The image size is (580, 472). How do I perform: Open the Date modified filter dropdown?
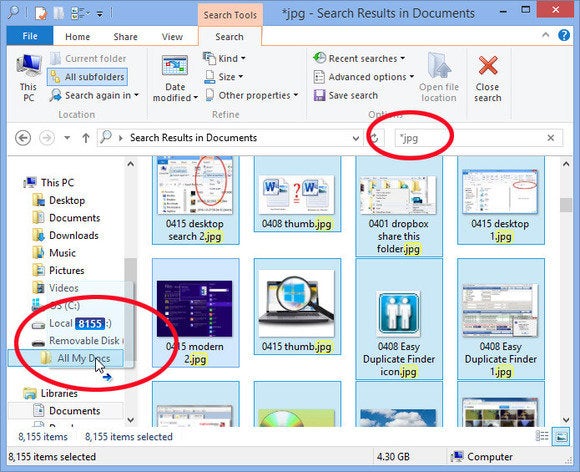click(175, 78)
